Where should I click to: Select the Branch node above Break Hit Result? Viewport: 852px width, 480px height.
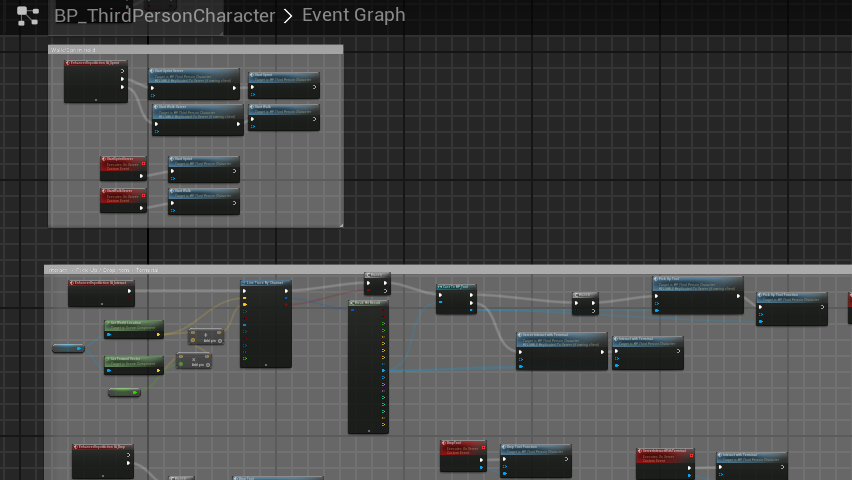(377, 284)
